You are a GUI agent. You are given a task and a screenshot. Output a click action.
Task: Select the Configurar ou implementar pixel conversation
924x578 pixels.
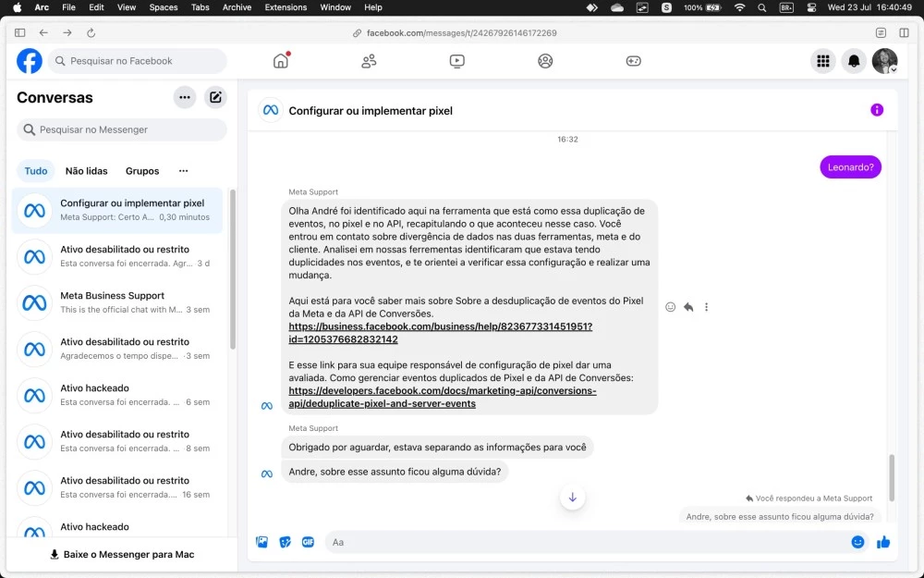pyautogui.click(x=117, y=210)
